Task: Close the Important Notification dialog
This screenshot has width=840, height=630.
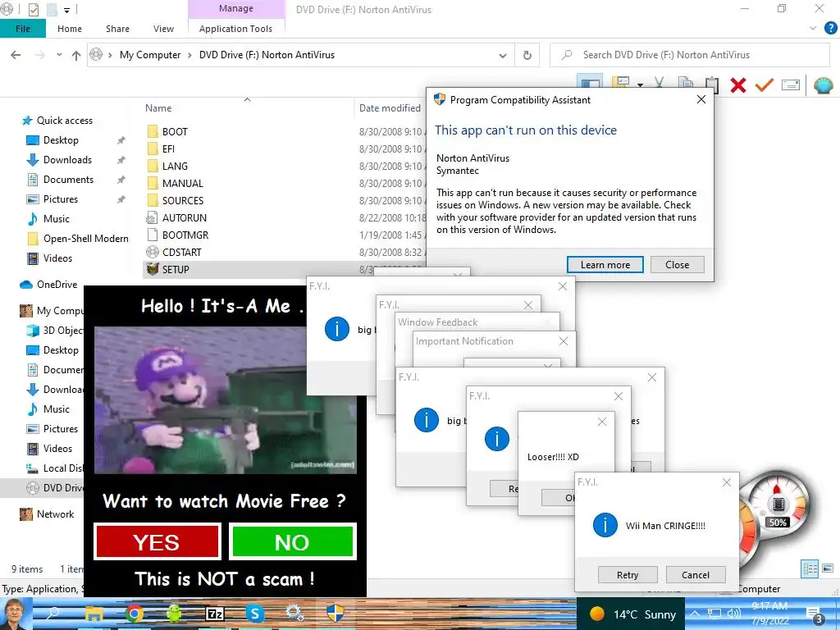Action: 563,341
